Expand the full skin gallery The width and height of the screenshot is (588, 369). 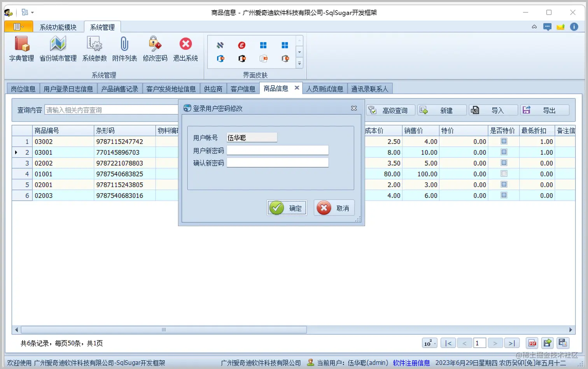point(299,63)
